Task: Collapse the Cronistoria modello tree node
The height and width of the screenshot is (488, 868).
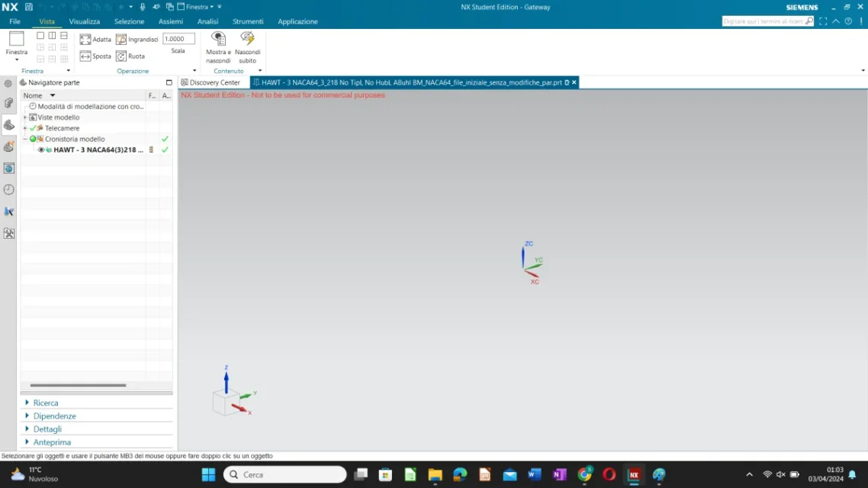Action: (x=25, y=139)
